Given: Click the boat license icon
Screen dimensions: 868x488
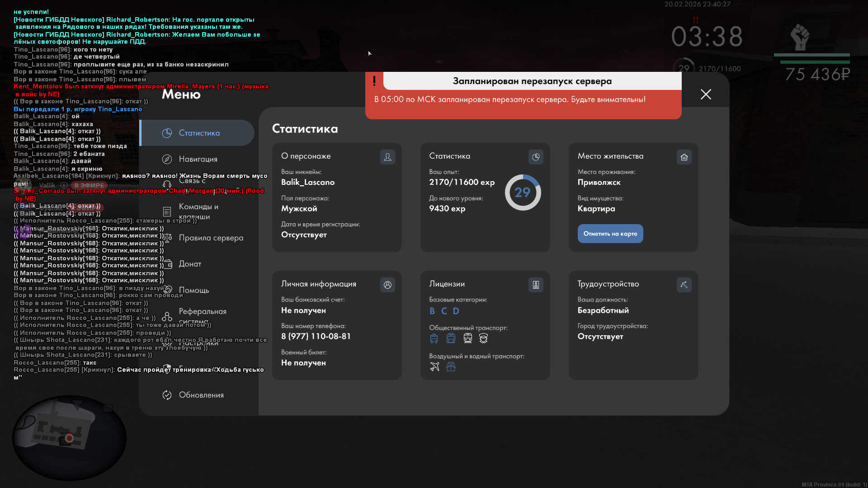Looking at the screenshot, I should tap(451, 366).
